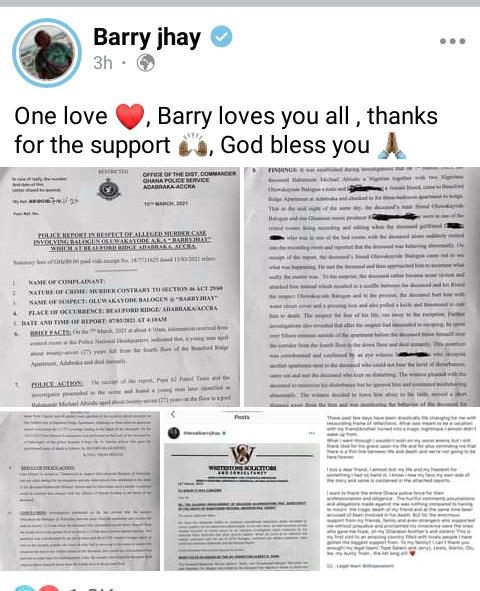
Task: Click the Ghana Police Service crest
Action: click(109, 190)
